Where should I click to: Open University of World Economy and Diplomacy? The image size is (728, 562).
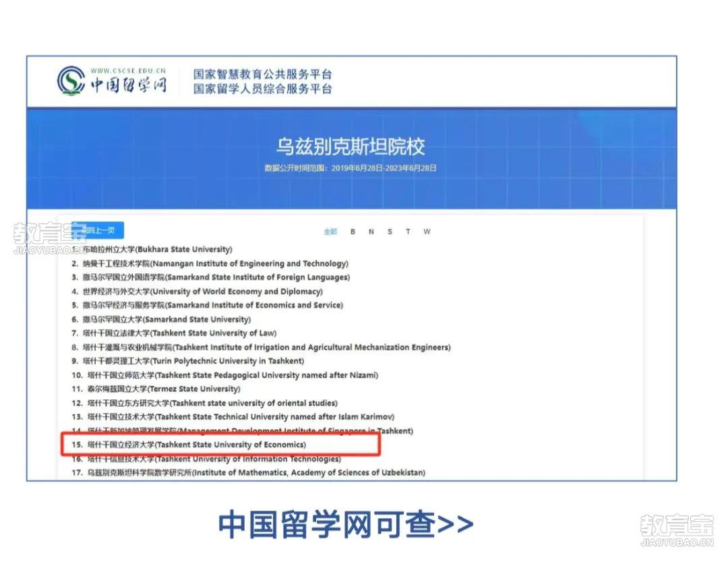[x=198, y=291]
